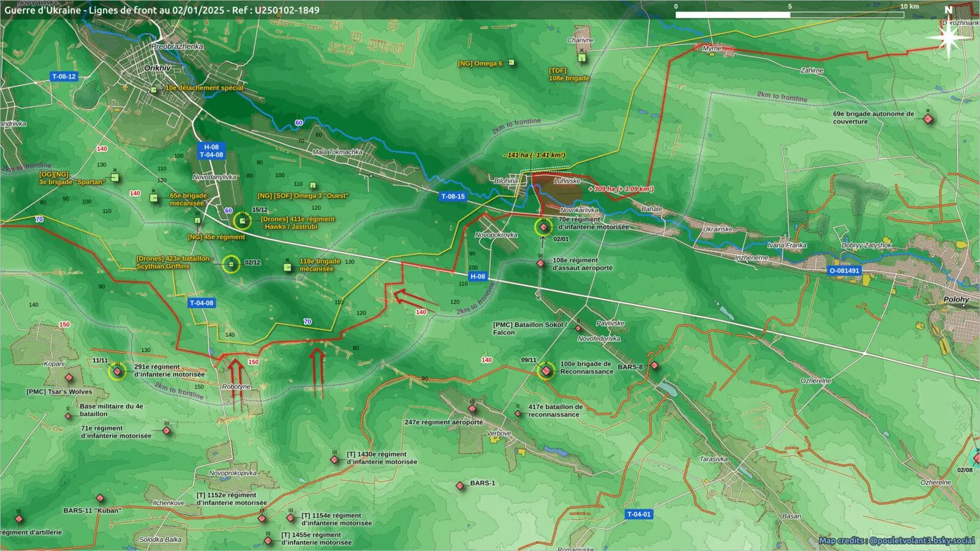The width and height of the screenshot is (980, 551).
Task: Click the Verbove village label
Action: click(499, 433)
